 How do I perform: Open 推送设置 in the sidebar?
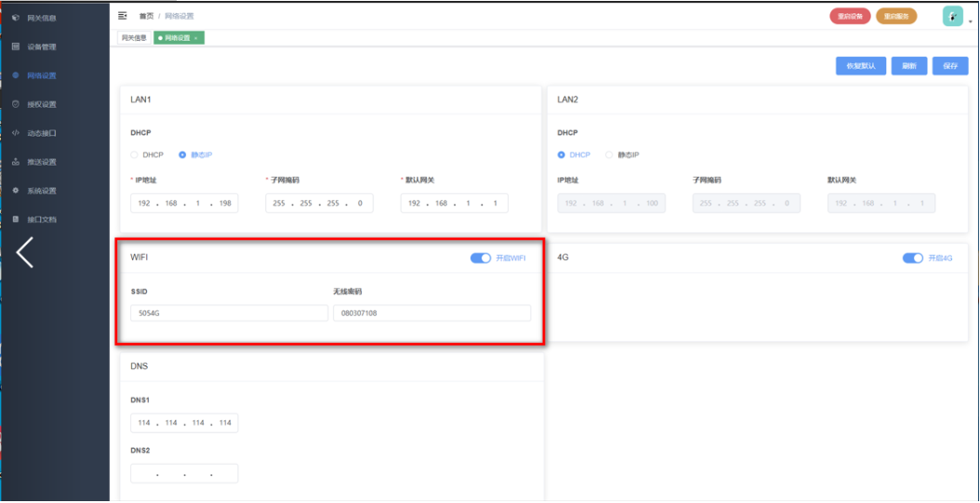(x=41, y=162)
